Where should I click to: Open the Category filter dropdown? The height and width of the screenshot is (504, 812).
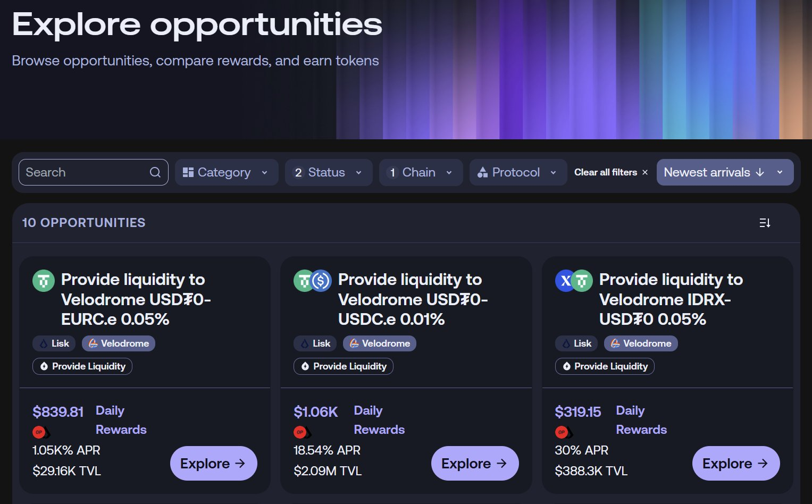226,172
